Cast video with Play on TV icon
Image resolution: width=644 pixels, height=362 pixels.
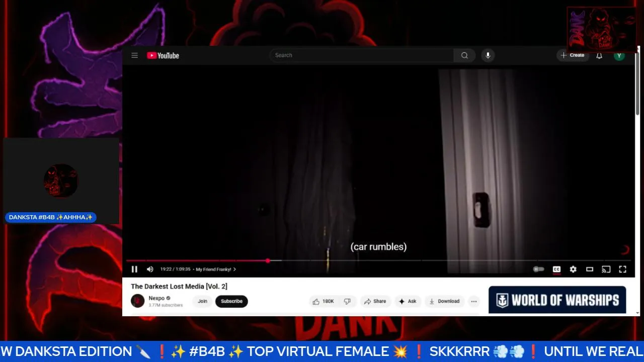point(606,269)
